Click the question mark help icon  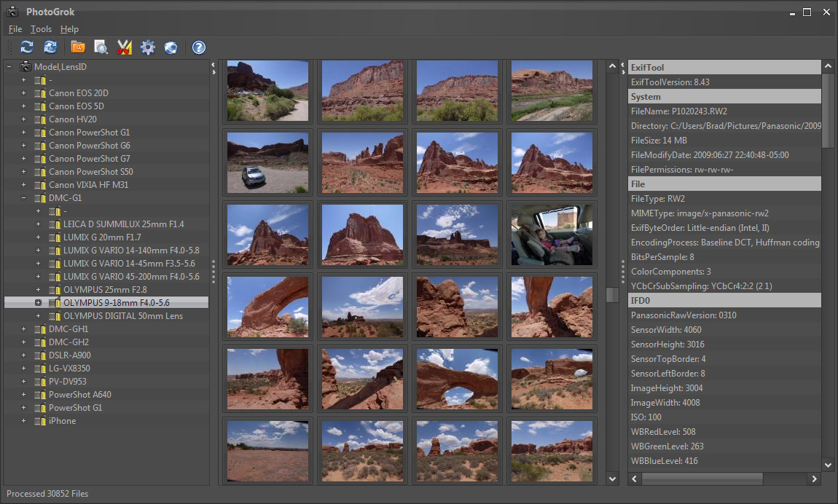point(198,47)
